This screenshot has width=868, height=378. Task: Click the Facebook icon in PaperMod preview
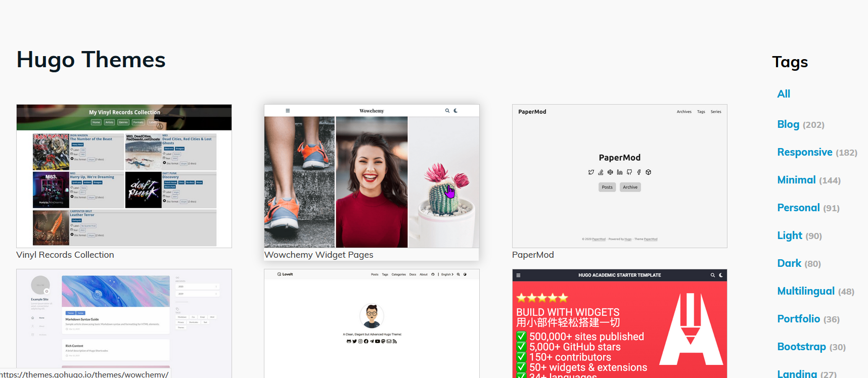pyautogui.click(x=639, y=172)
